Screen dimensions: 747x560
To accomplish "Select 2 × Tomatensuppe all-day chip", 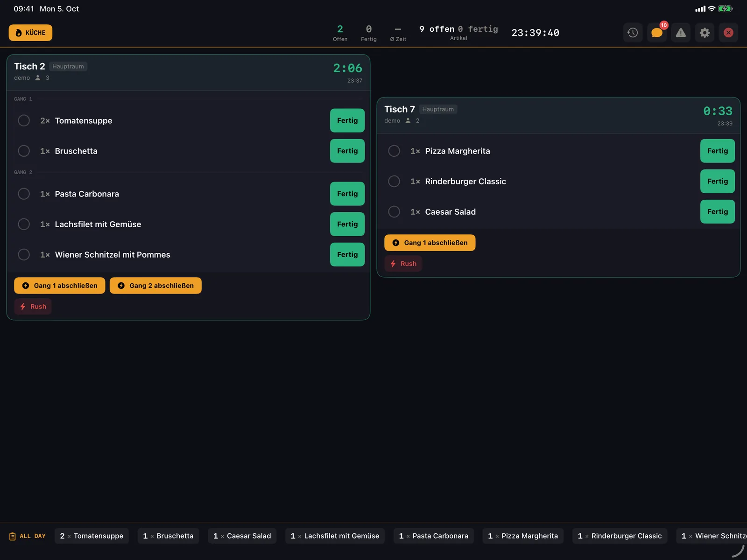I will point(92,536).
